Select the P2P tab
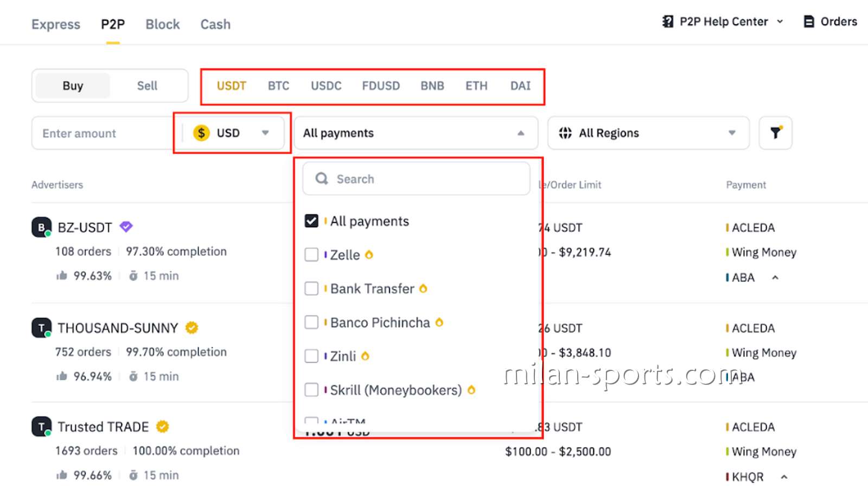The height and width of the screenshot is (488, 868). [x=113, y=24]
